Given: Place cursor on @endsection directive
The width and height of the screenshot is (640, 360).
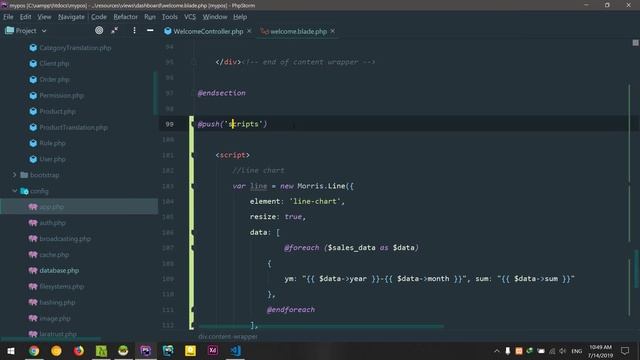Looking at the screenshot, I should click(222, 93).
